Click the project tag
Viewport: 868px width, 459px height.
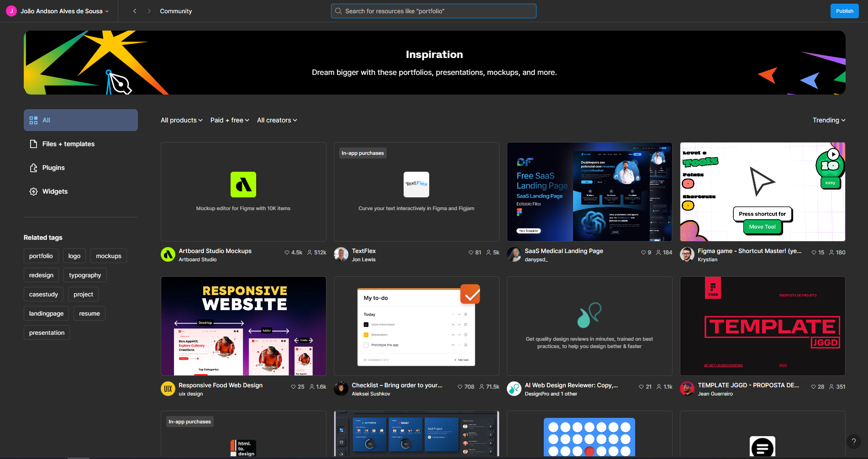click(83, 294)
